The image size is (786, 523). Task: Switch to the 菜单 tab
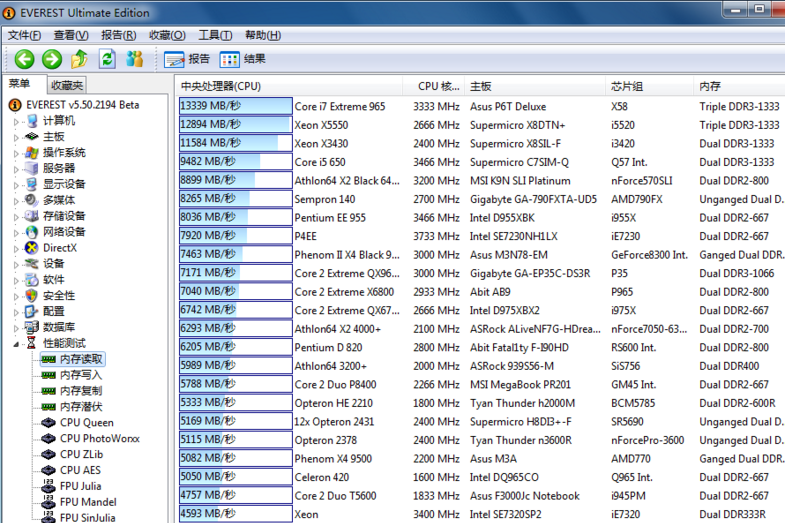click(x=20, y=84)
